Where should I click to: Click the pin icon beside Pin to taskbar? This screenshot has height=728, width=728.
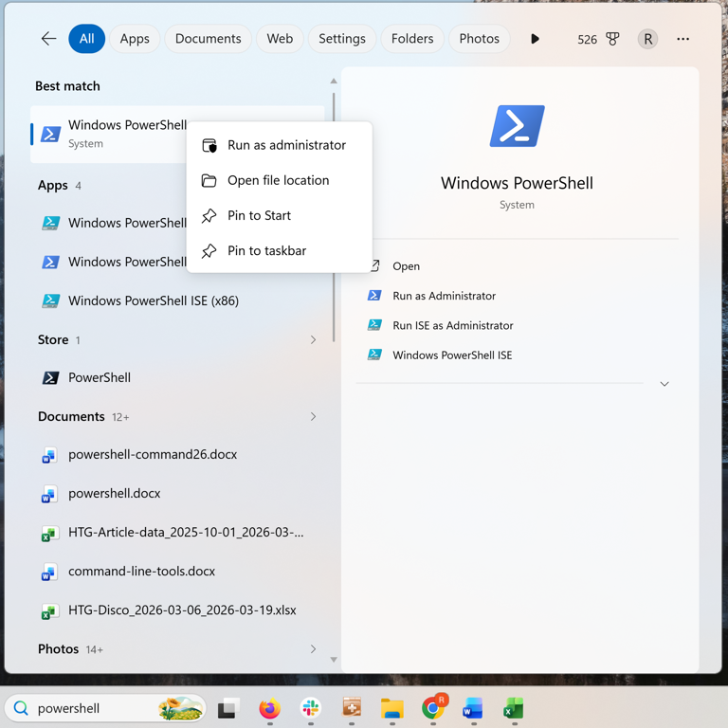(x=209, y=251)
